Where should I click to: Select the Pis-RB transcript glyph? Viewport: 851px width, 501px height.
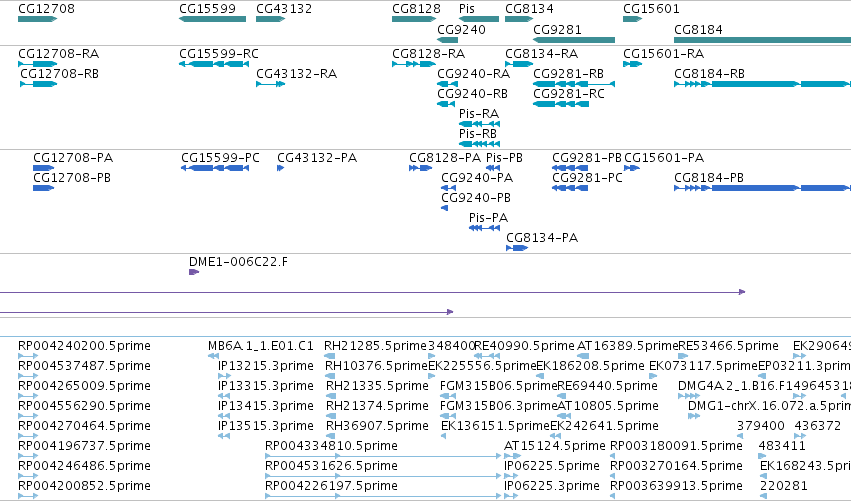coord(479,144)
